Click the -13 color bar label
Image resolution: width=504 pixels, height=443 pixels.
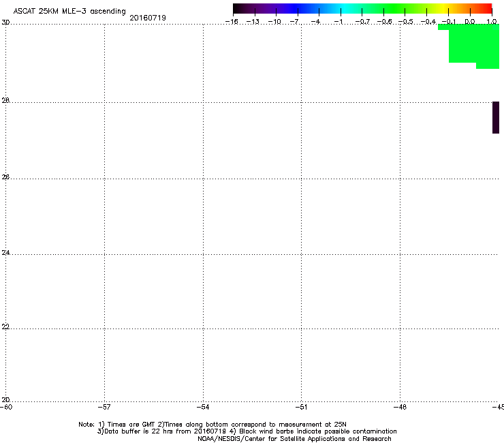253,22
